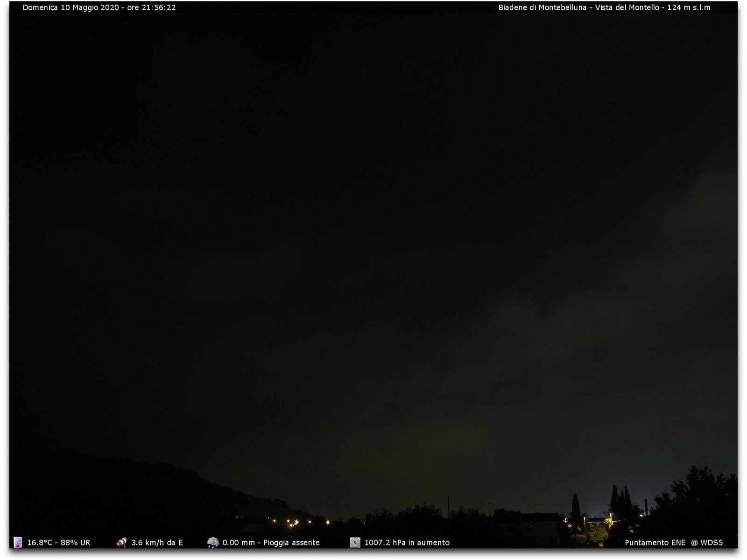Click the thermometer temperature icon
The image size is (747, 560).
[x=18, y=542]
